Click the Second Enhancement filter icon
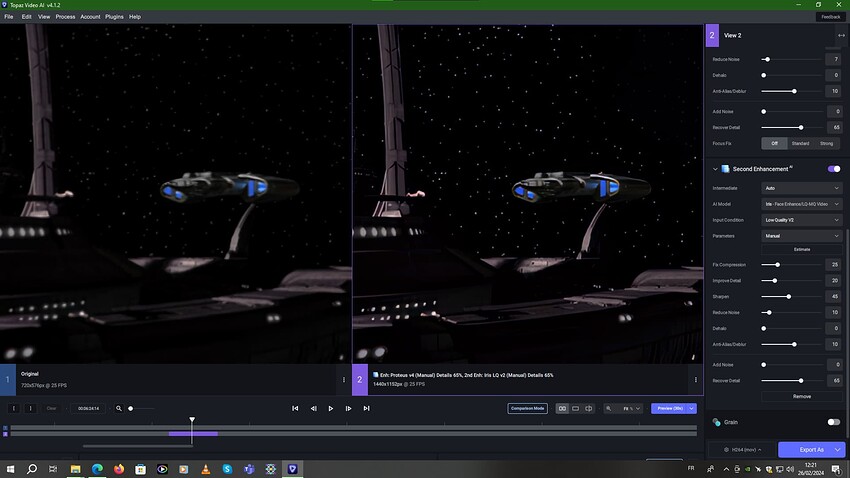 coord(725,169)
